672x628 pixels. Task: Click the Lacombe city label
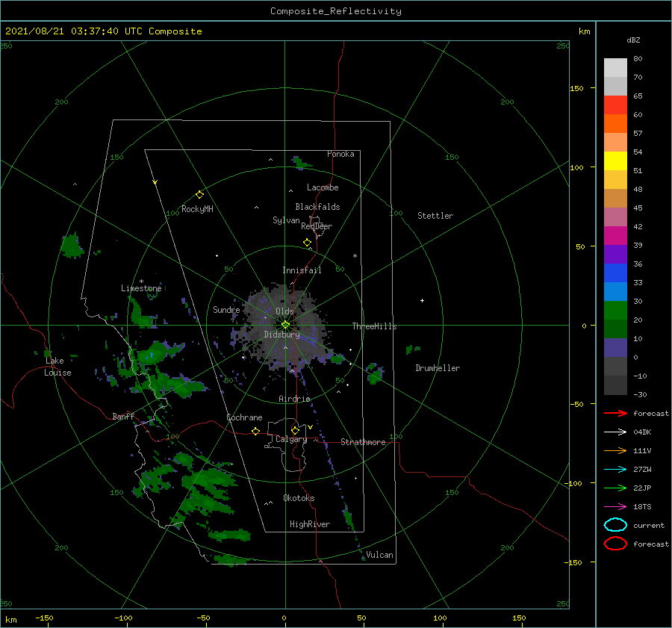(x=323, y=187)
